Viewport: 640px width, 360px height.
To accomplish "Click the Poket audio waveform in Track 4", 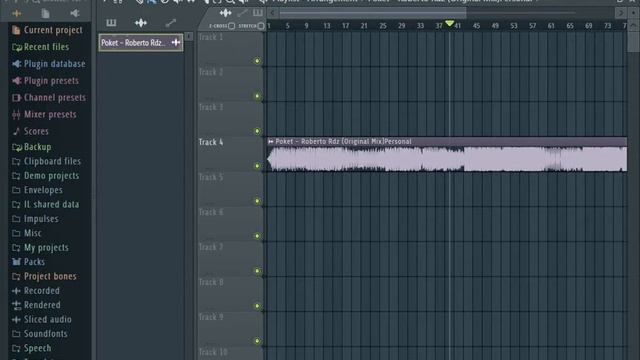I will pyautogui.click(x=447, y=159).
